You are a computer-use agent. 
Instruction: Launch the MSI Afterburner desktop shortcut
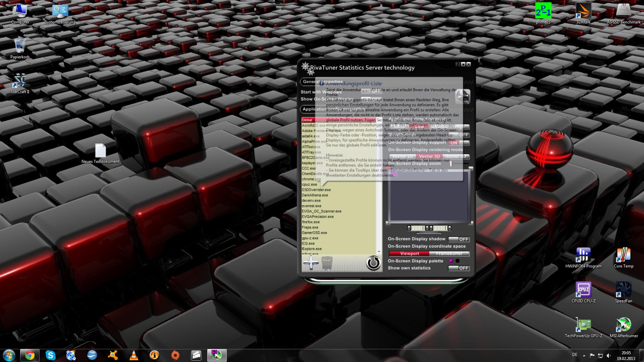[x=624, y=327]
